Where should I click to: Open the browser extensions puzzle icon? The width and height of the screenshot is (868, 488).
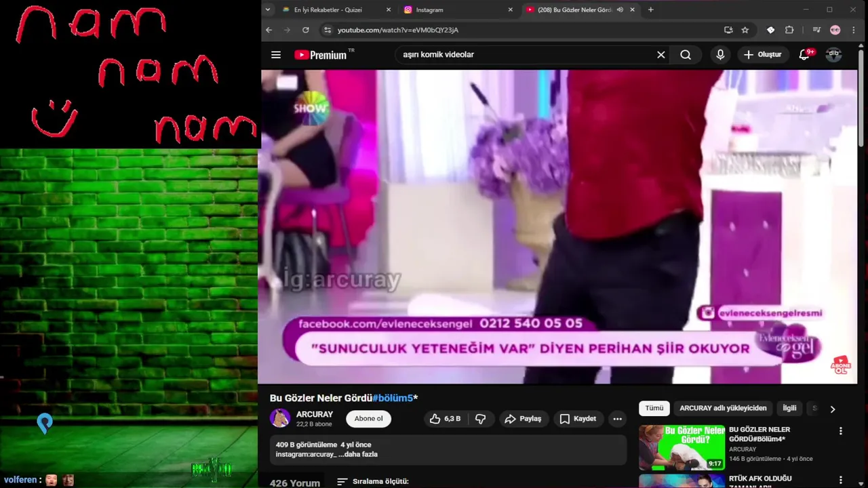click(x=789, y=30)
